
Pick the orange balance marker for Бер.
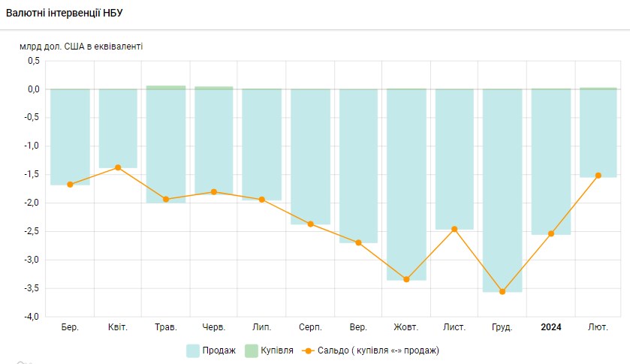click(70, 184)
